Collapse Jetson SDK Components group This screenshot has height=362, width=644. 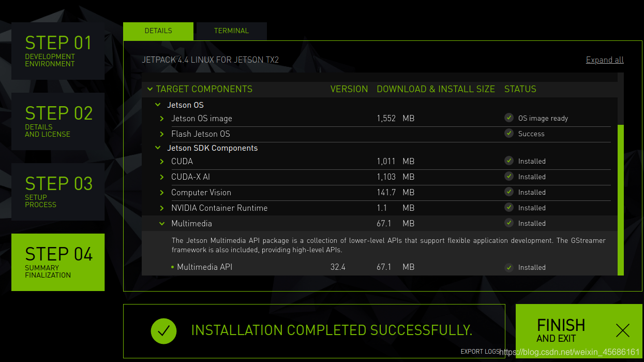point(158,148)
